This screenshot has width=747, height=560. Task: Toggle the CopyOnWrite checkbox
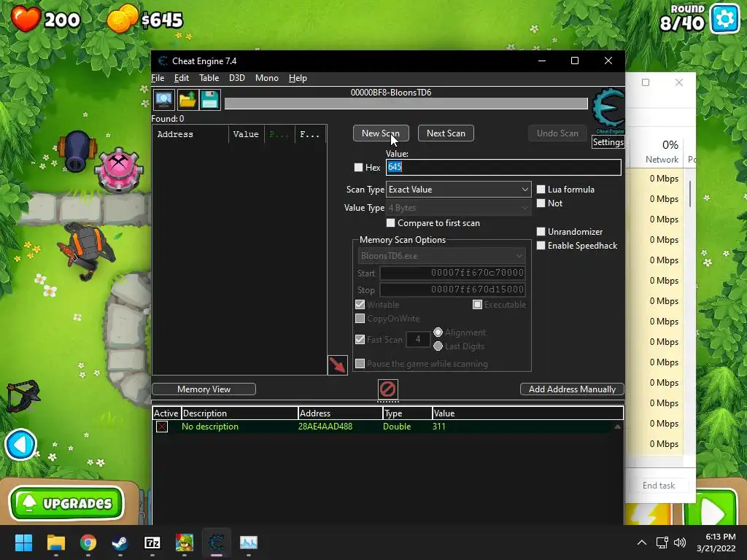point(360,318)
